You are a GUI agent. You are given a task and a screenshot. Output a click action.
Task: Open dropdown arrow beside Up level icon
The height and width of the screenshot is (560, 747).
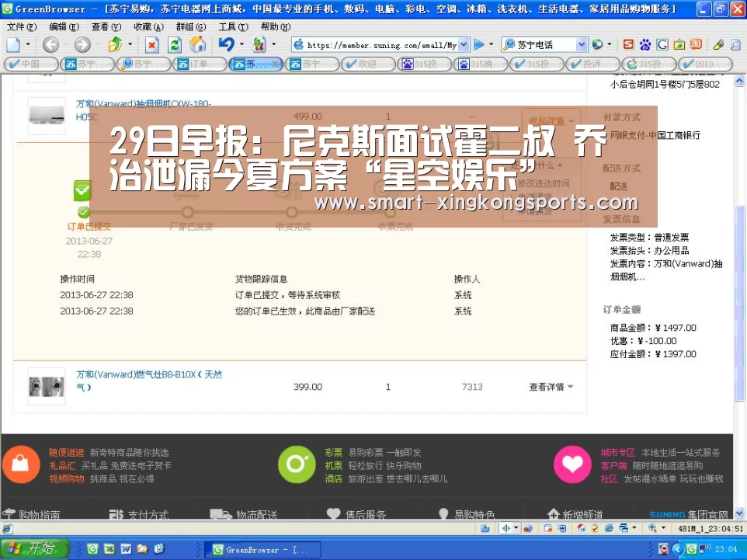[x=130, y=45]
